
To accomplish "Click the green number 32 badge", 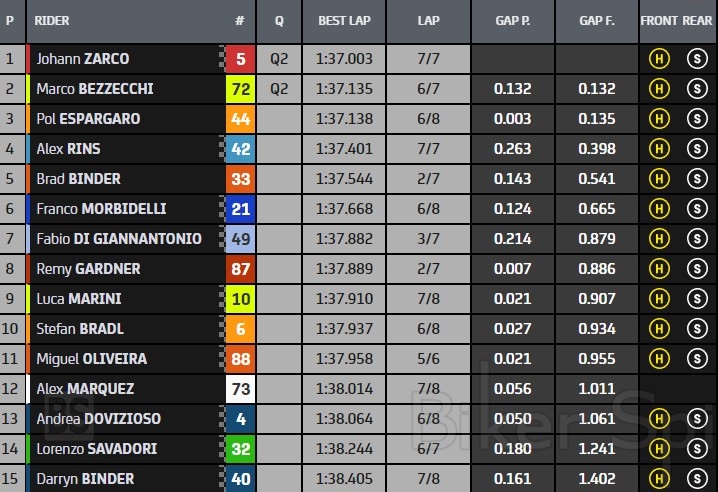I will point(241,449).
